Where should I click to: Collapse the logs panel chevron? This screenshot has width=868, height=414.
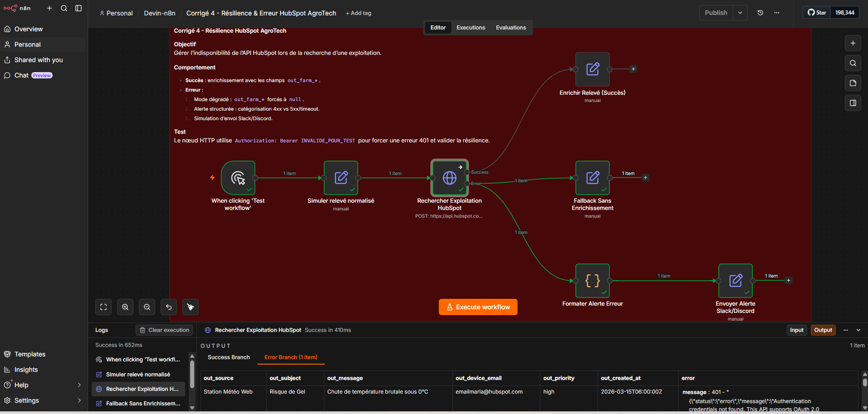[858, 330]
